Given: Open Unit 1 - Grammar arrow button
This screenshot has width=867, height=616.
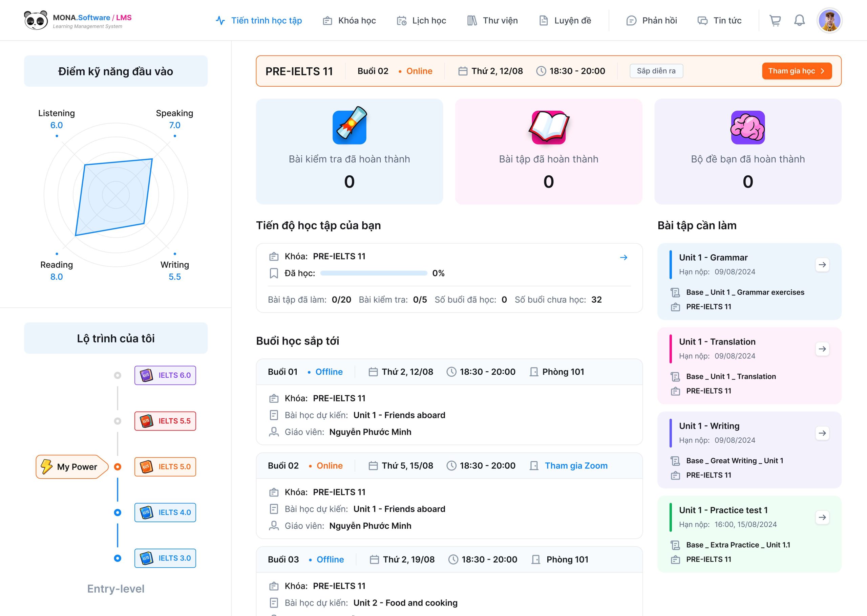Looking at the screenshot, I should click(822, 265).
